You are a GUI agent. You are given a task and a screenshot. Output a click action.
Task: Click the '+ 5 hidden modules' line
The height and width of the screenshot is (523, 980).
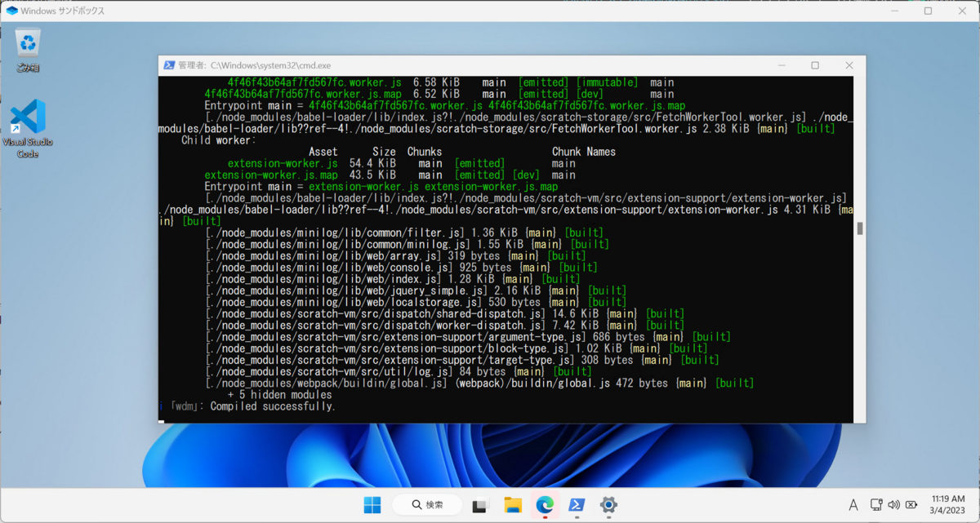pyautogui.click(x=280, y=395)
